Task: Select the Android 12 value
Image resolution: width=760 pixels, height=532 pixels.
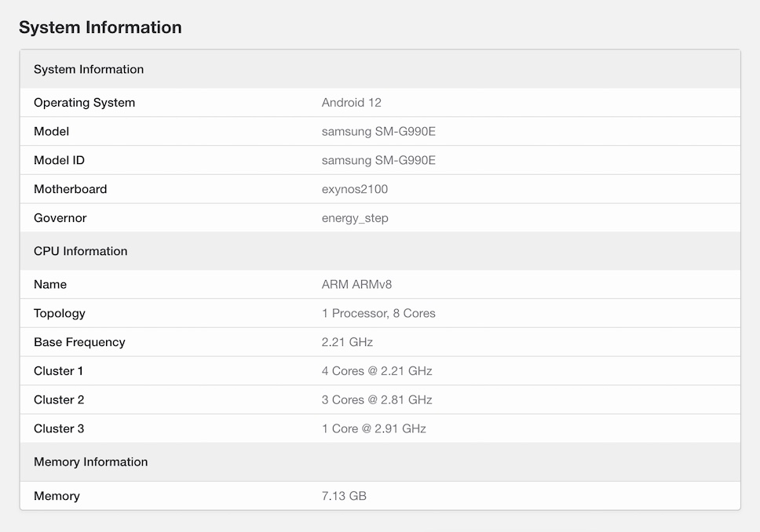Action: [x=351, y=103]
